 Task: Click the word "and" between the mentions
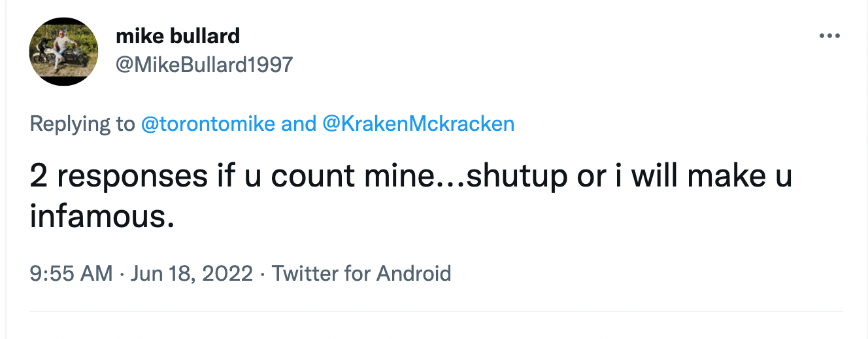click(299, 124)
